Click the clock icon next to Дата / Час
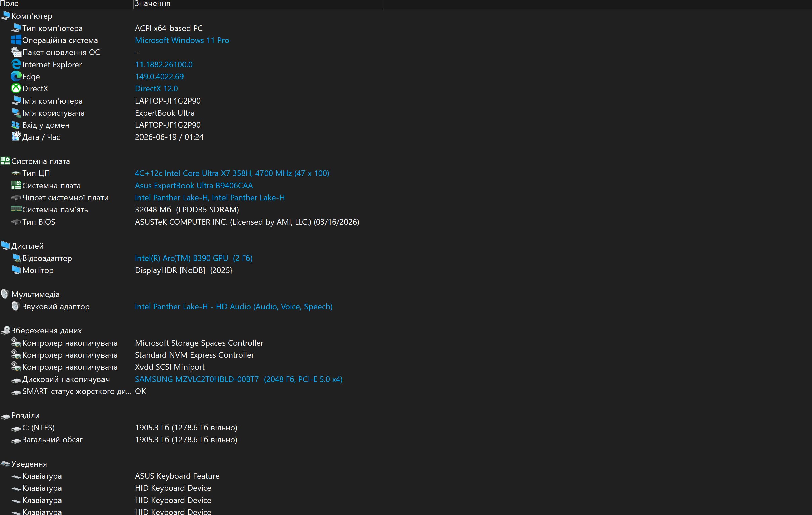Viewport: 812px width, 515px height. click(16, 136)
